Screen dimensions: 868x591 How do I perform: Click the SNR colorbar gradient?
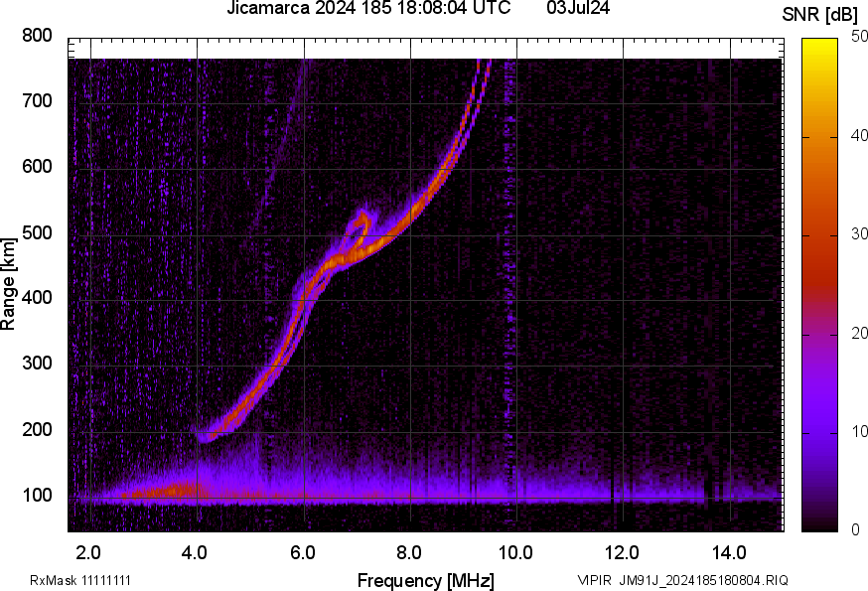click(820, 285)
